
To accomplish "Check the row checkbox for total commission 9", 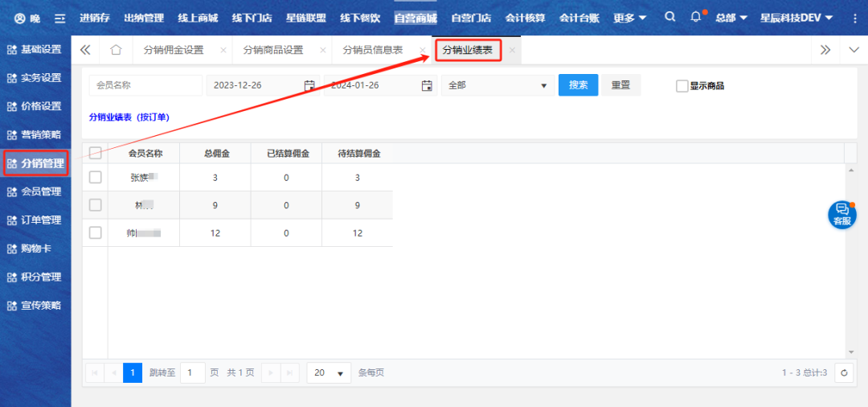I will pos(96,205).
